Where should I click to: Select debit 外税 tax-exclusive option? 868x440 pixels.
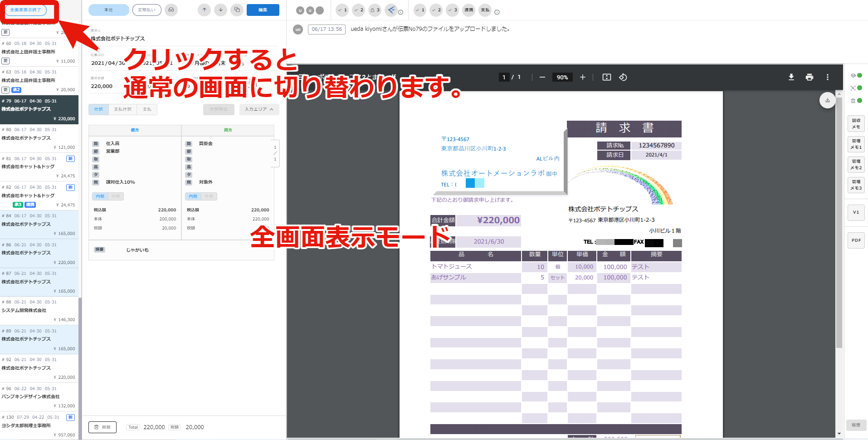[116, 196]
